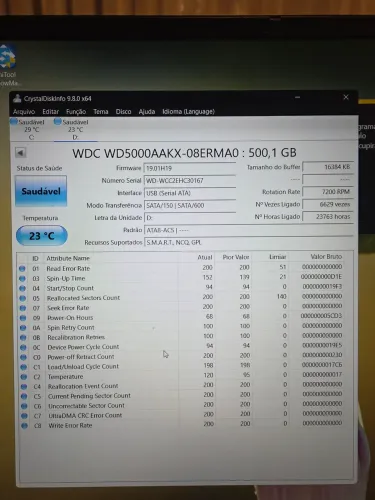Click the previous disk arrow button
The height and width of the screenshot is (500, 375).
20,153
